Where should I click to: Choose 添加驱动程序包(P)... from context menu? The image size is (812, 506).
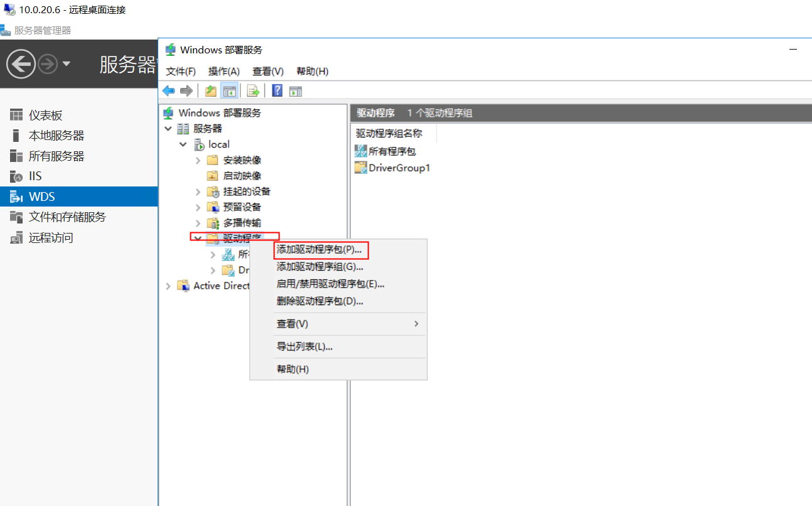(338, 249)
